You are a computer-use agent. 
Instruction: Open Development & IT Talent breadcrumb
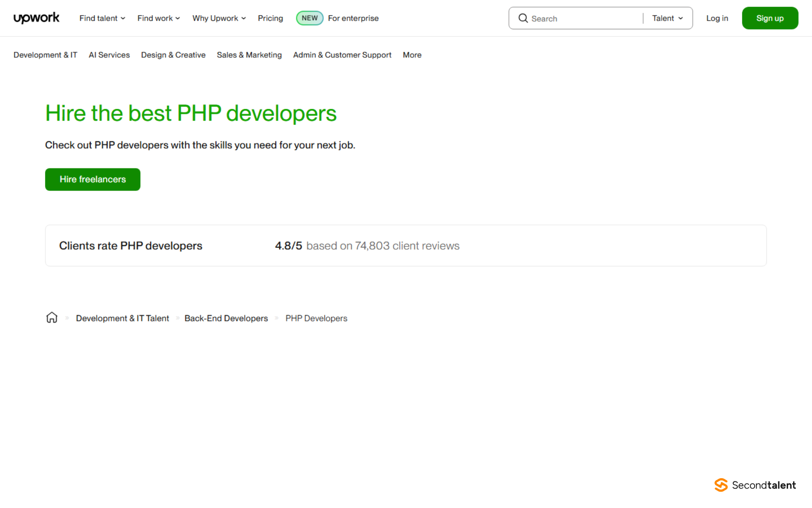click(122, 318)
